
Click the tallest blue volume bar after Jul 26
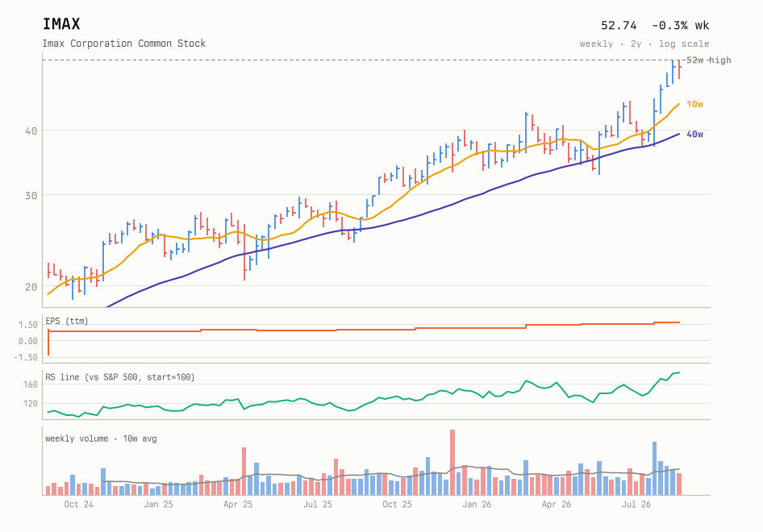(x=654, y=468)
